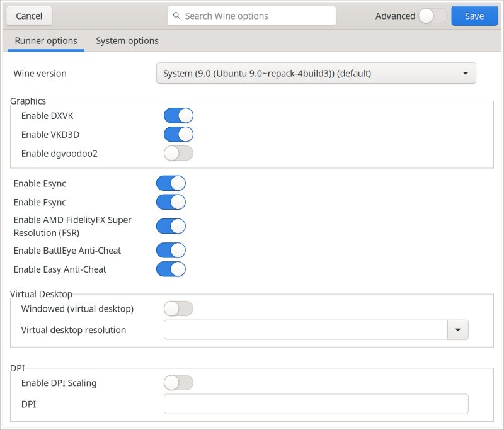Open the Wine version dropdown
504x430 pixels.
click(x=316, y=73)
